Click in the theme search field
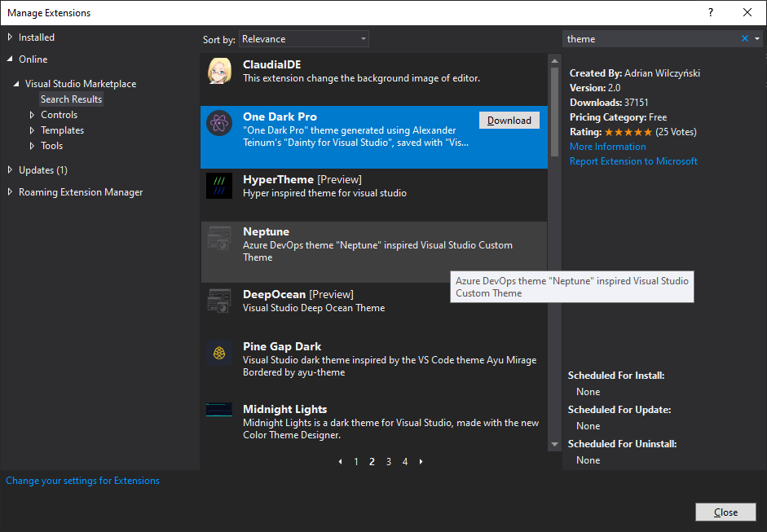This screenshot has height=532, width=767. (650, 38)
